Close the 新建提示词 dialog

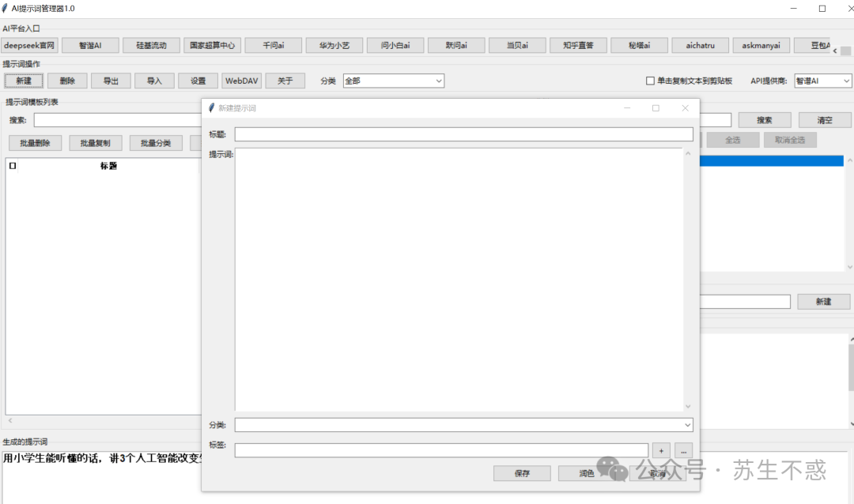[x=685, y=108]
